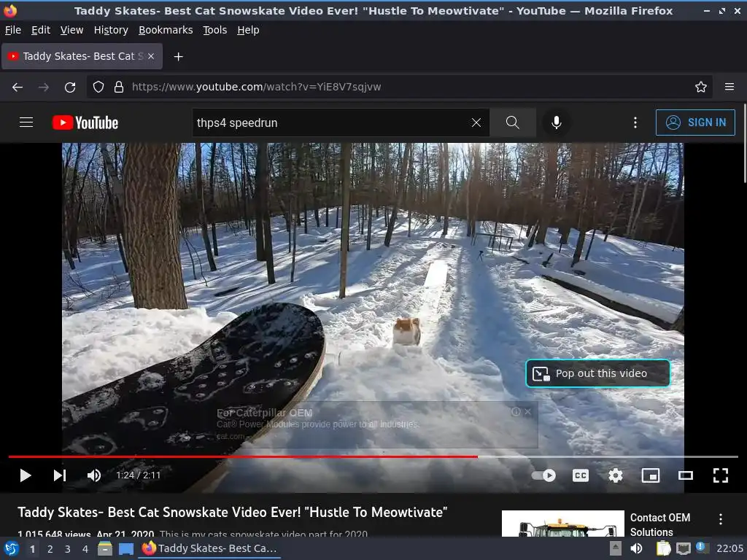The height and width of the screenshot is (560, 747).
Task: Open a new tab
Action: coord(178,57)
